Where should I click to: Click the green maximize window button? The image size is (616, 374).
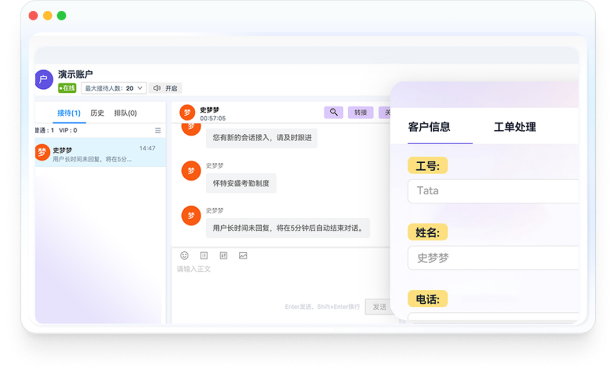coord(62,15)
